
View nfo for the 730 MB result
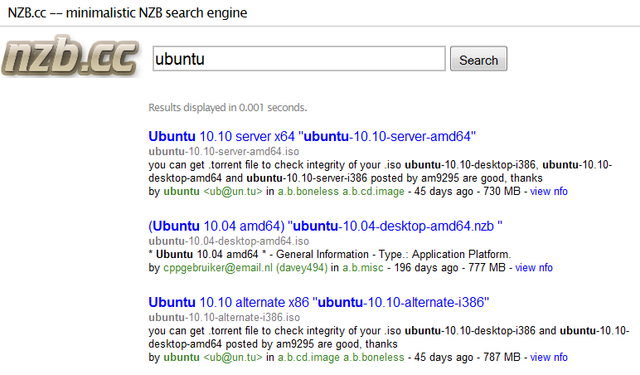tap(549, 191)
